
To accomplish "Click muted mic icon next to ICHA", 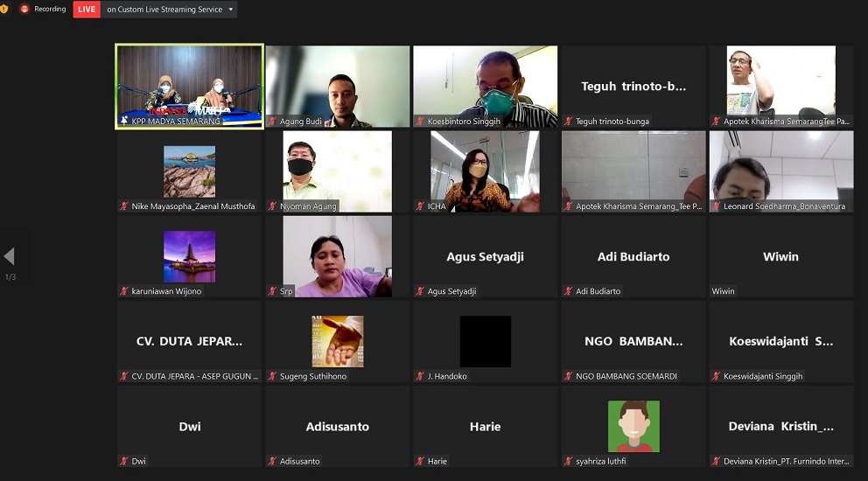I will (x=420, y=206).
